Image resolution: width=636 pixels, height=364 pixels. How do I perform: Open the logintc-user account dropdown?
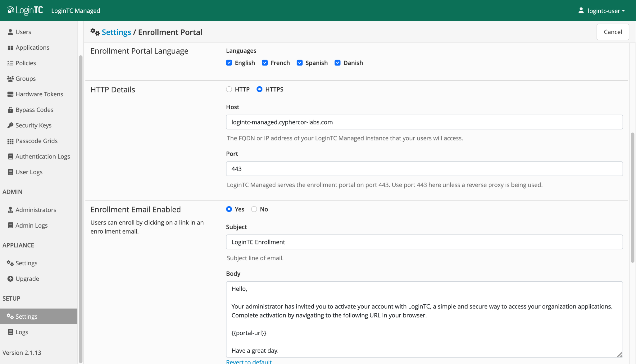pyautogui.click(x=602, y=11)
